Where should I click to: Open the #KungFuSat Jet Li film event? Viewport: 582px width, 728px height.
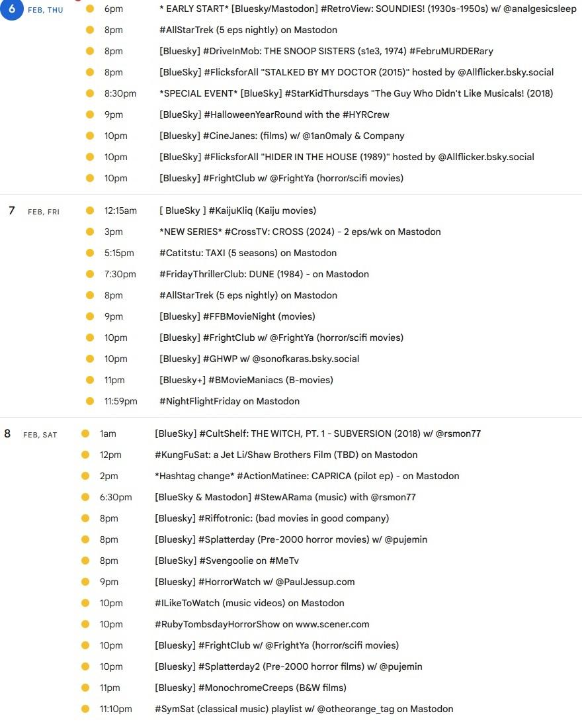[286, 455]
